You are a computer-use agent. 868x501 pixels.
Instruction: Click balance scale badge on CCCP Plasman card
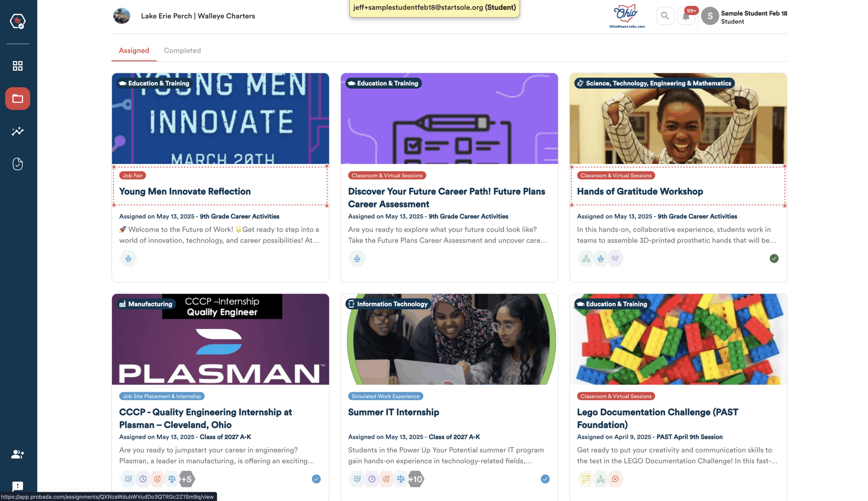172,479
